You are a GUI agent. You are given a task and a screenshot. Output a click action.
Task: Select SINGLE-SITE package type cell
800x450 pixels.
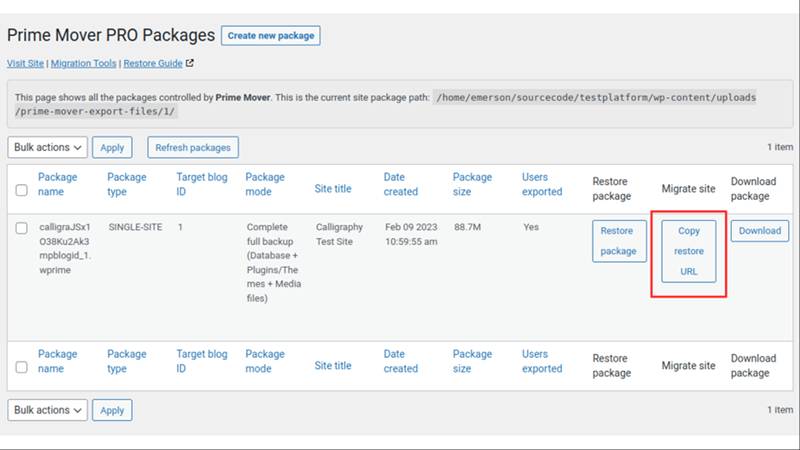click(135, 227)
